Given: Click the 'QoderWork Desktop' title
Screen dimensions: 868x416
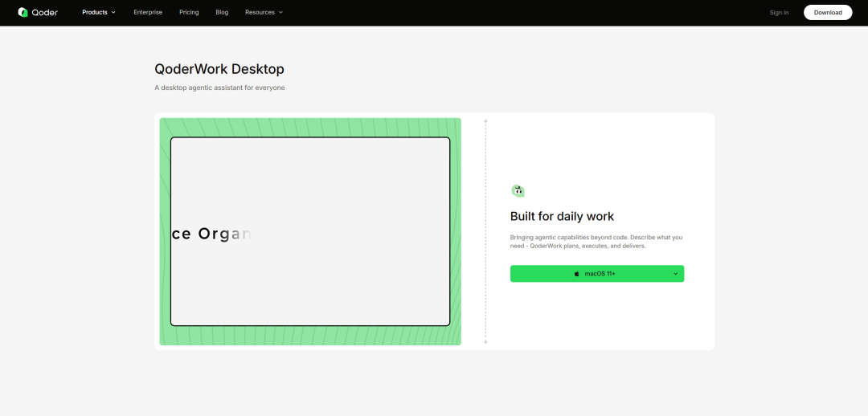Looking at the screenshot, I should point(219,69).
